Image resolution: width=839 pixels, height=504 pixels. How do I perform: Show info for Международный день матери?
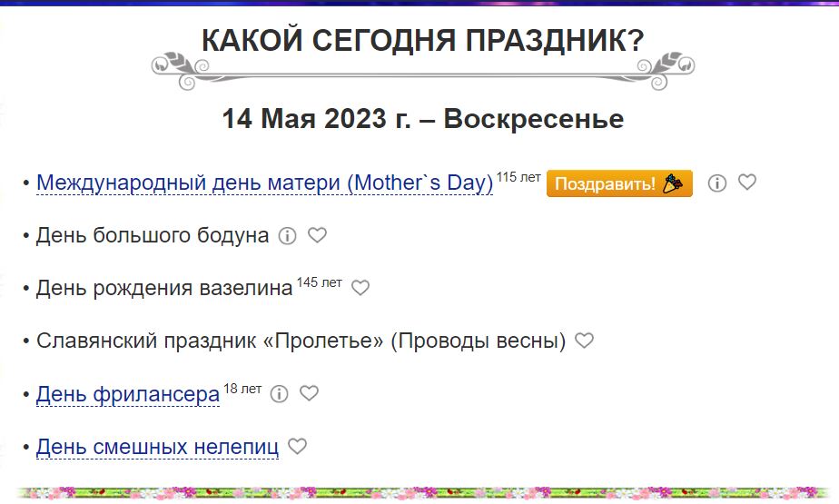[717, 183]
